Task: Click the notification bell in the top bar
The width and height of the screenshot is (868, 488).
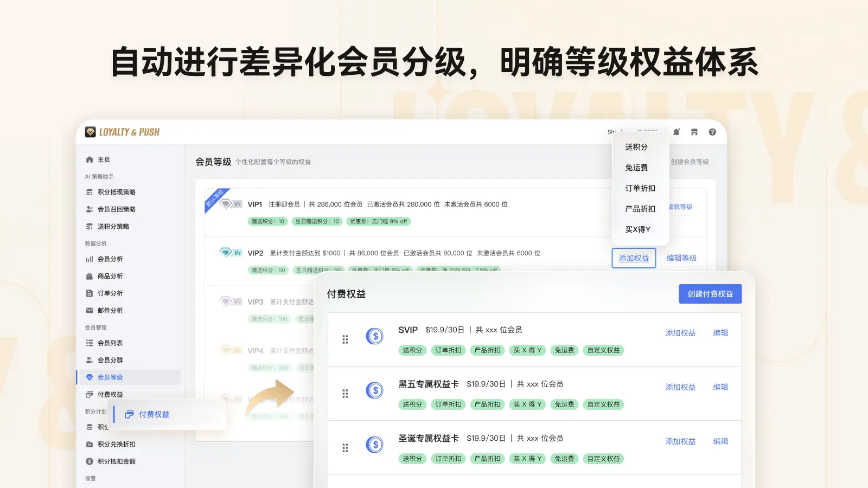Action: pos(676,132)
